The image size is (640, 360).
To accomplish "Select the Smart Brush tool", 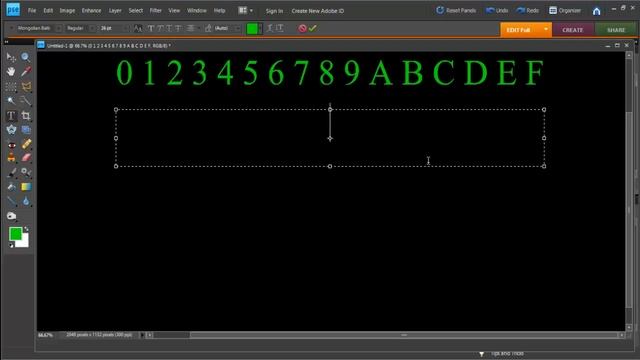I will [26, 173].
